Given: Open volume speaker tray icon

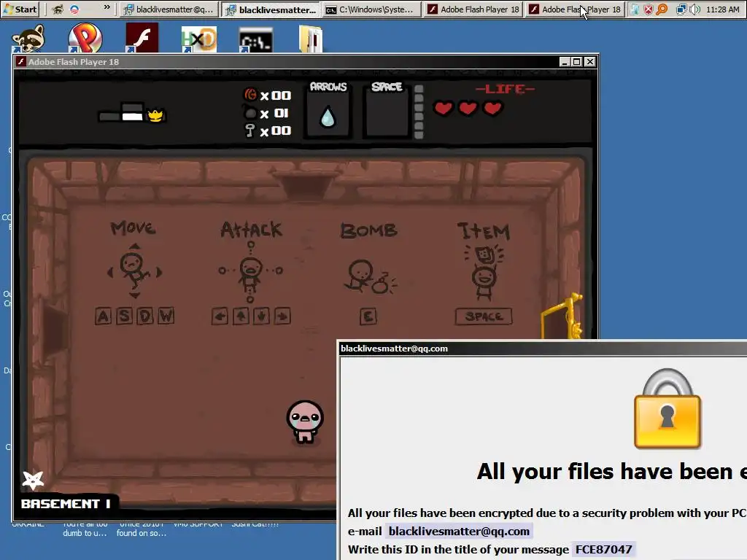Looking at the screenshot, I should point(694,9).
